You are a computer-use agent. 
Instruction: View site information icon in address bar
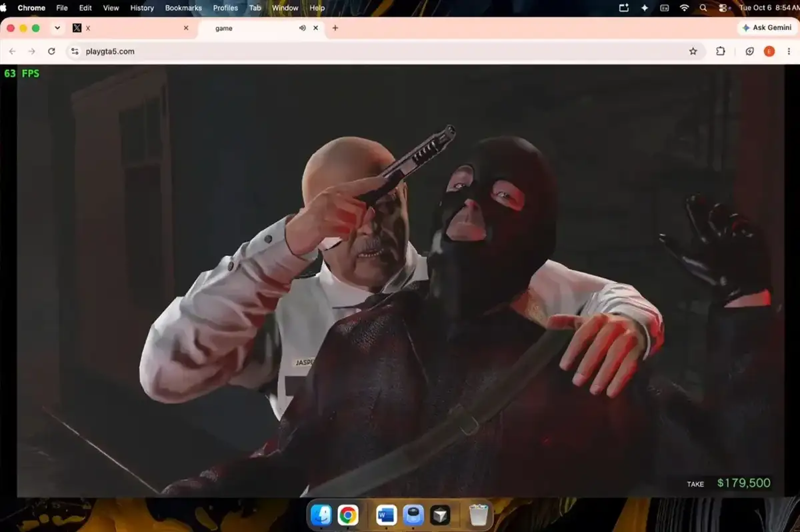[75, 51]
